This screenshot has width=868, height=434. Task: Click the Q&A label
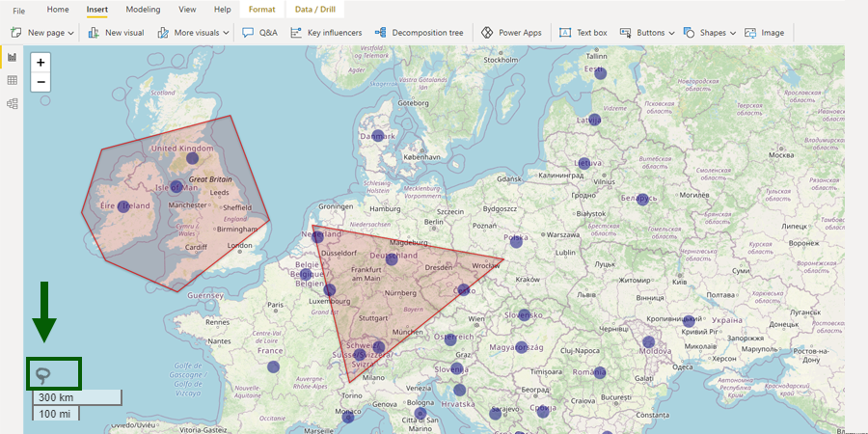268,33
